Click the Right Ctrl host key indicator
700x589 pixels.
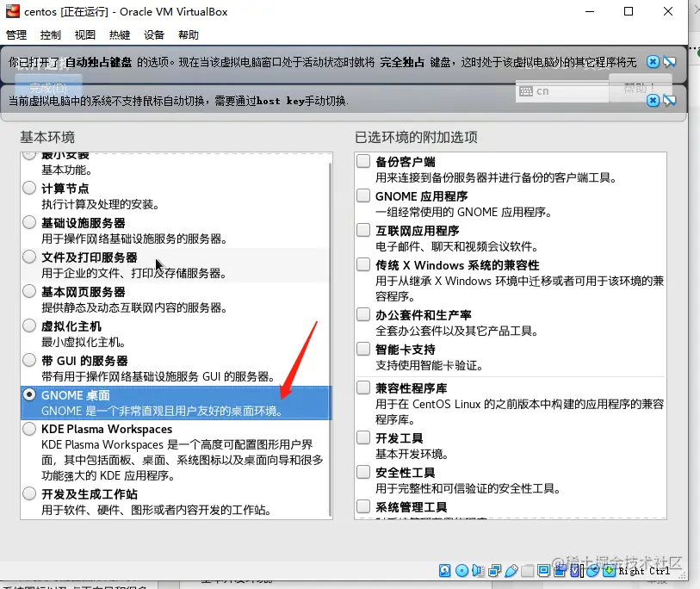(644, 571)
